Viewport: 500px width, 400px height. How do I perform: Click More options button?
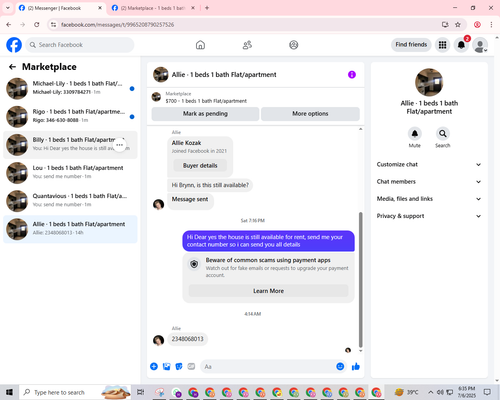coord(310,114)
